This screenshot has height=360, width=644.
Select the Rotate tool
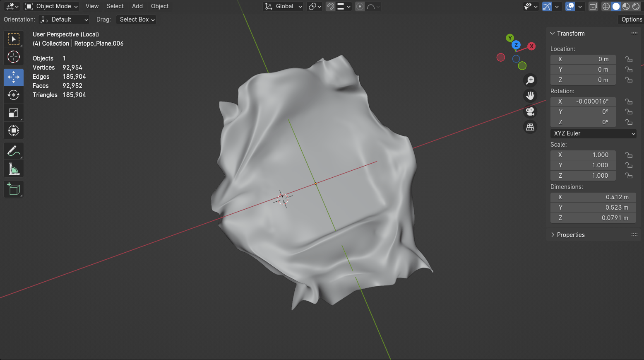click(14, 94)
